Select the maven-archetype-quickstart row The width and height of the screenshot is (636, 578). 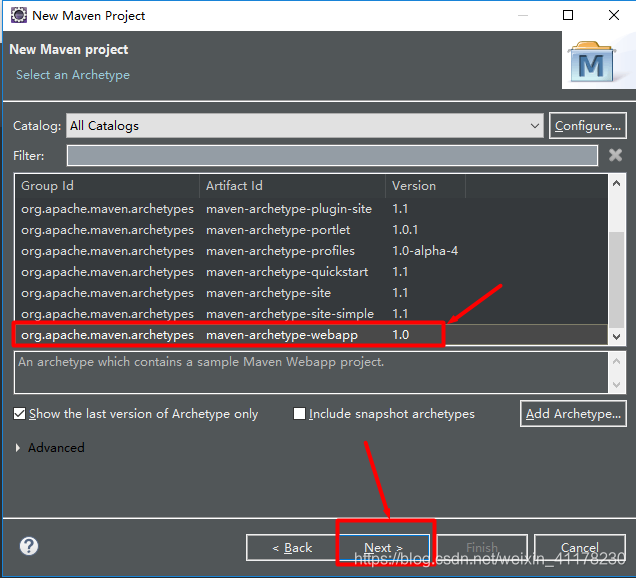[x=312, y=272]
